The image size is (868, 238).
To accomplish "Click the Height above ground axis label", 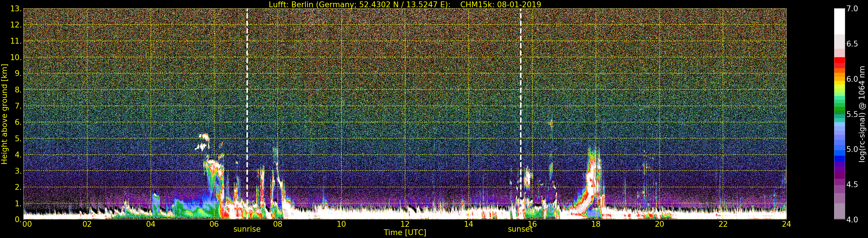I will 4,114.
